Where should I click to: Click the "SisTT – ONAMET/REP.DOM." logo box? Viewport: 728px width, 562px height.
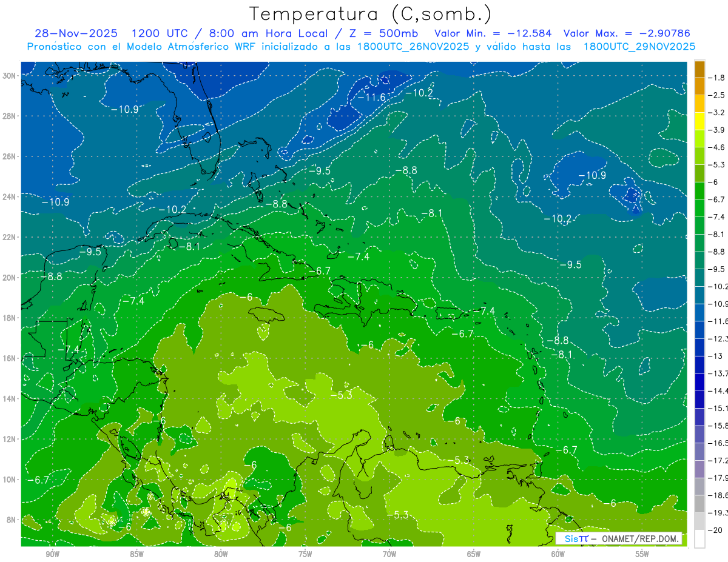click(x=619, y=538)
